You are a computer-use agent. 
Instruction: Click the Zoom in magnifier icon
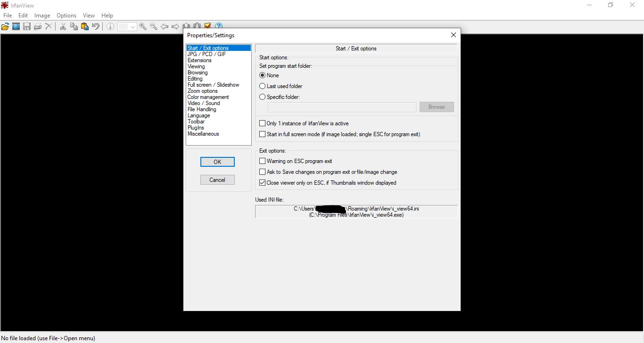pos(143,27)
